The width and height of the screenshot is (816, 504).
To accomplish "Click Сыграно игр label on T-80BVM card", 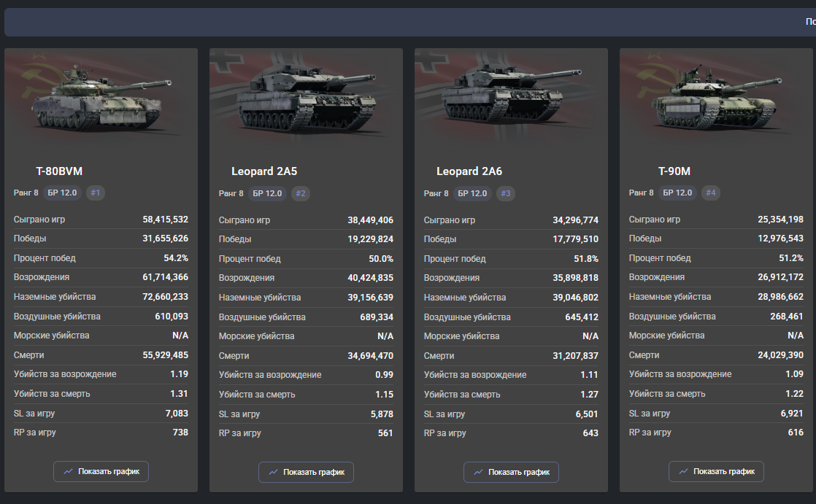I will [39, 220].
